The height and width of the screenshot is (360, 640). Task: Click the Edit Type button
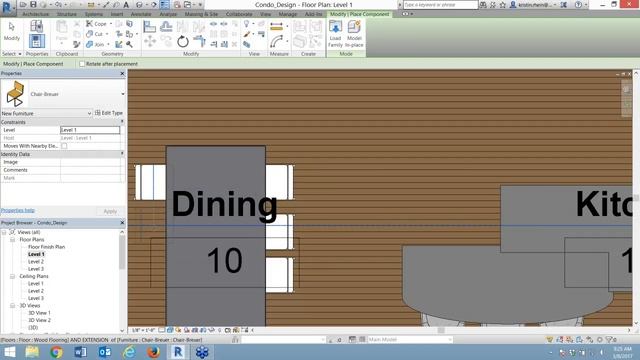[x=109, y=113]
